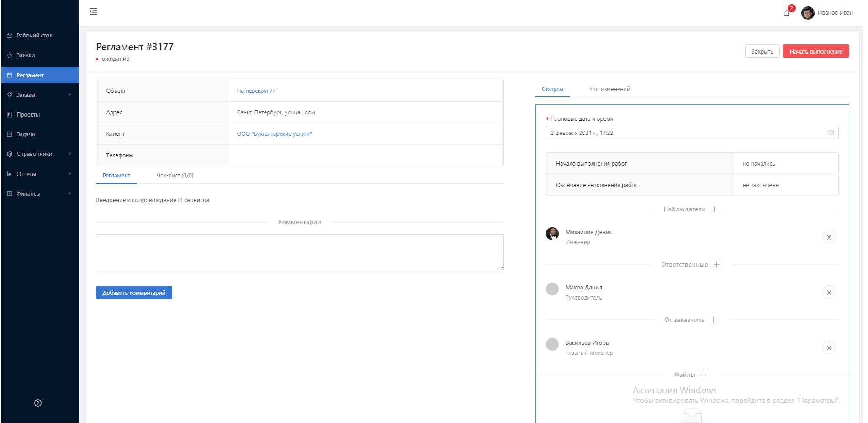Click the Начать выполнение button

pos(816,51)
